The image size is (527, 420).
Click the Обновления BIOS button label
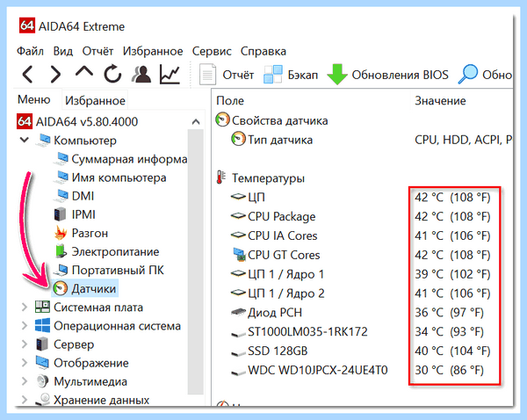click(x=400, y=75)
